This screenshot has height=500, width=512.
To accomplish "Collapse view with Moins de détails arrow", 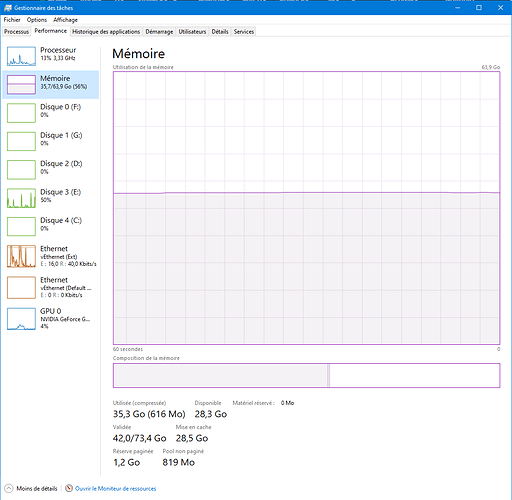I will pos(9,488).
